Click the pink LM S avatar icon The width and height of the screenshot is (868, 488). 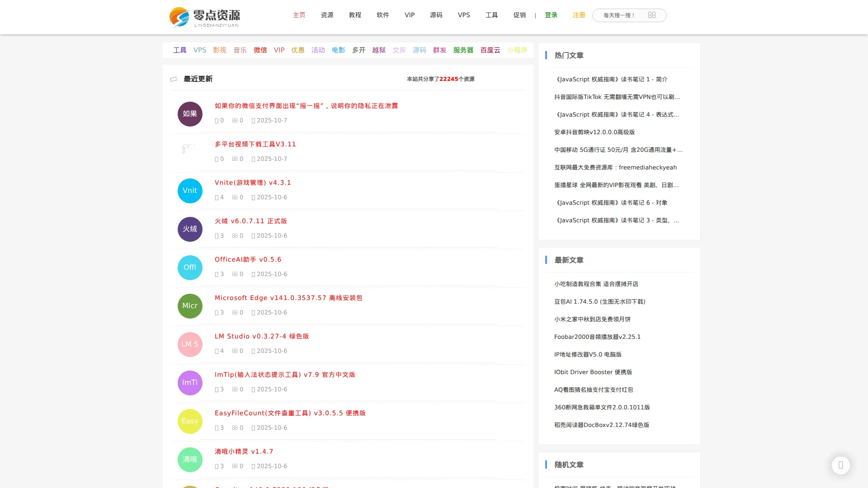coord(190,344)
